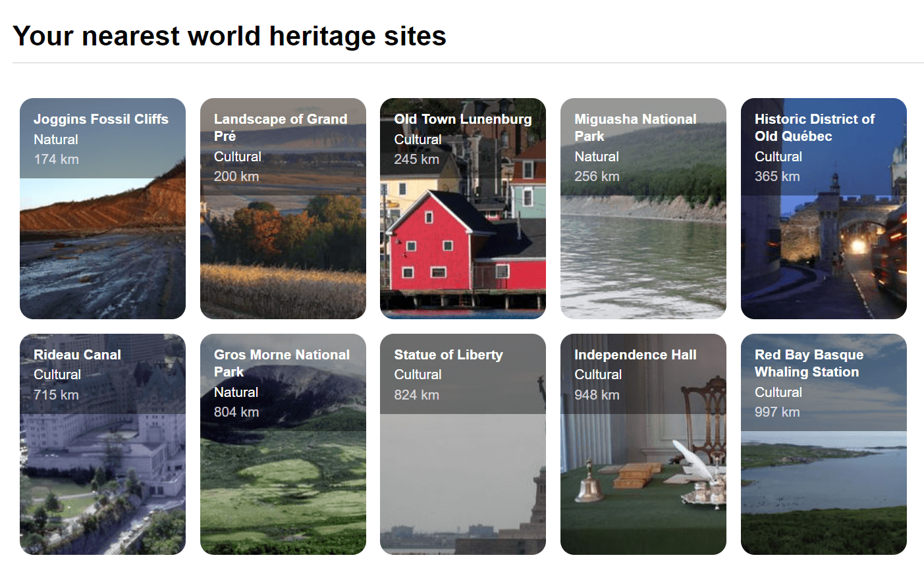Viewport: 924px width, 572px height.
Task: Open the Rideau Canal site card
Action: 102,443
